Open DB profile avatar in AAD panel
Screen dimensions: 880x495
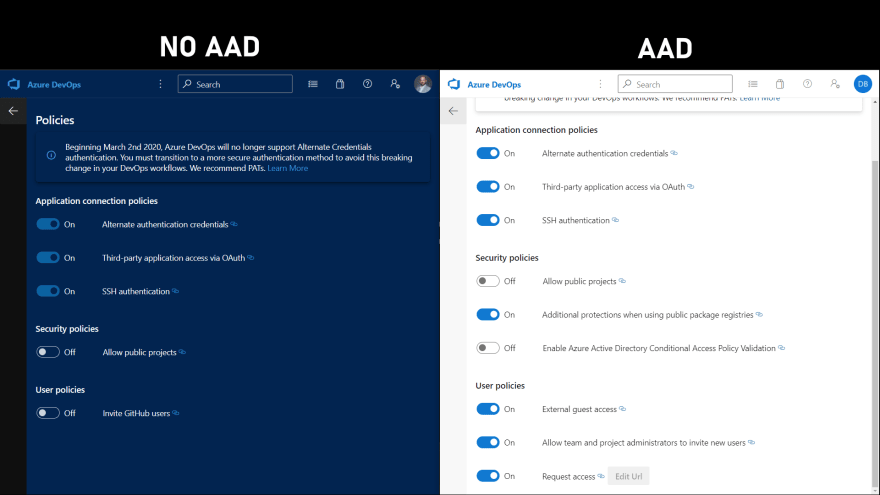863,84
